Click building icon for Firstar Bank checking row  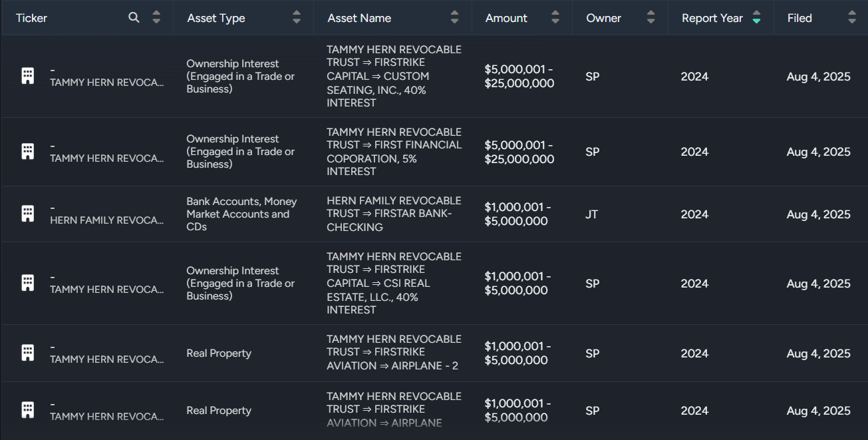(x=27, y=214)
